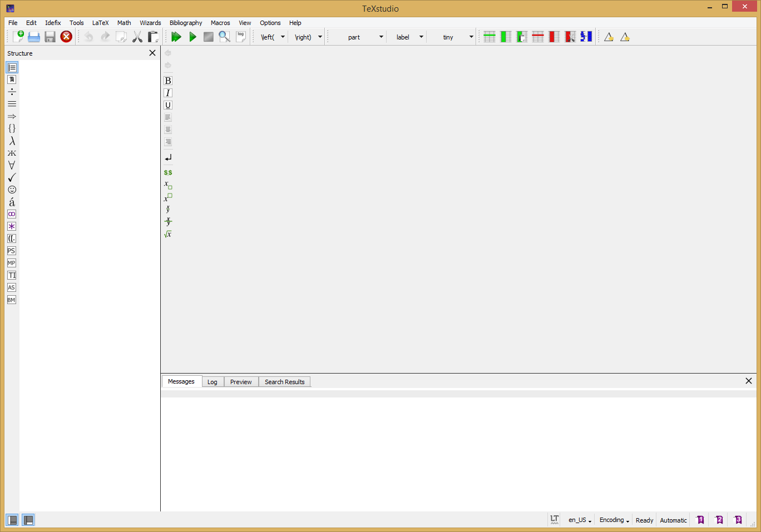Create a new document with New File icon
The image size is (761, 532).
[18, 37]
